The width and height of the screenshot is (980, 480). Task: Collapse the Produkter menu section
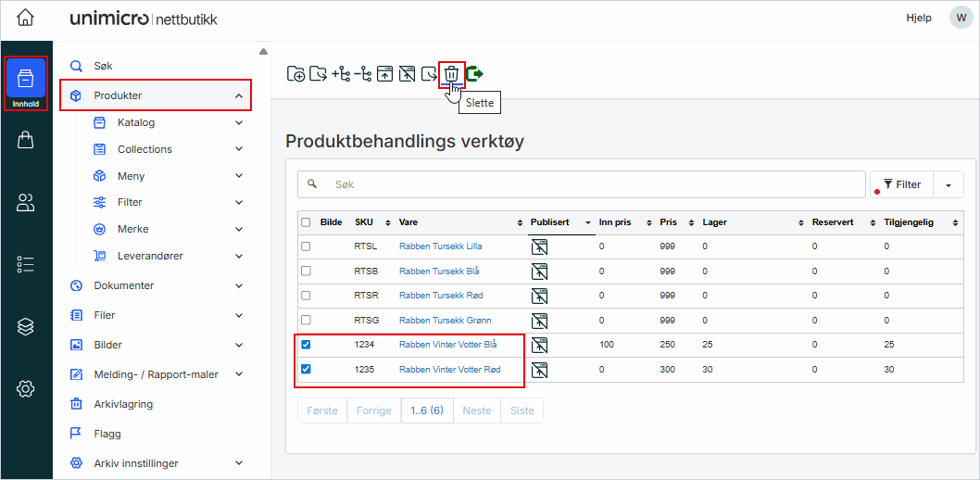(239, 95)
